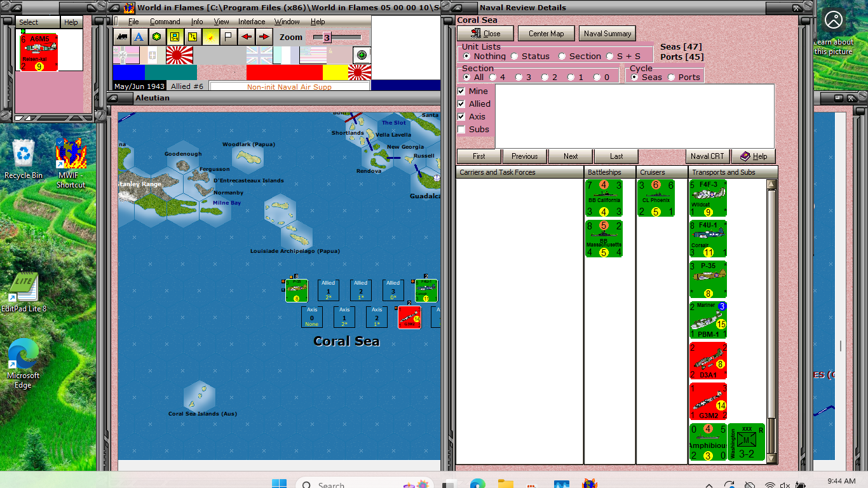This screenshot has height=488, width=868.
Task: Open the Interface menu
Action: 252,22
